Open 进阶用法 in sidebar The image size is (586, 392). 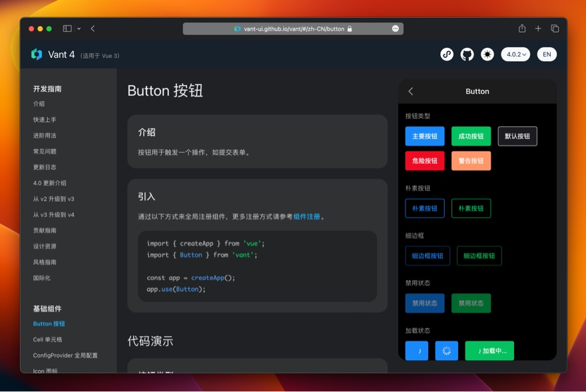(x=45, y=136)
